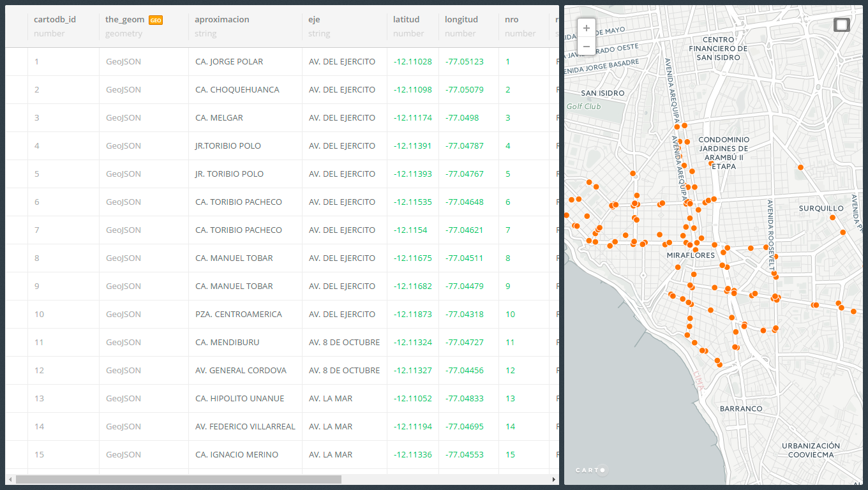Screen dimensions: 868x490
Task: Click cell CA. MENDIBURU
Action: coord(227,343)
